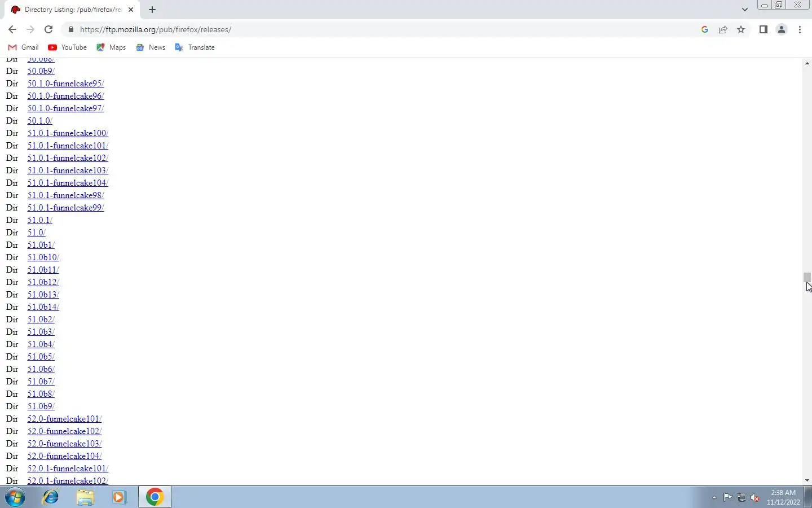Open the Chrome side panel
The height and width of the screenshot is (508, 812).
763,29
